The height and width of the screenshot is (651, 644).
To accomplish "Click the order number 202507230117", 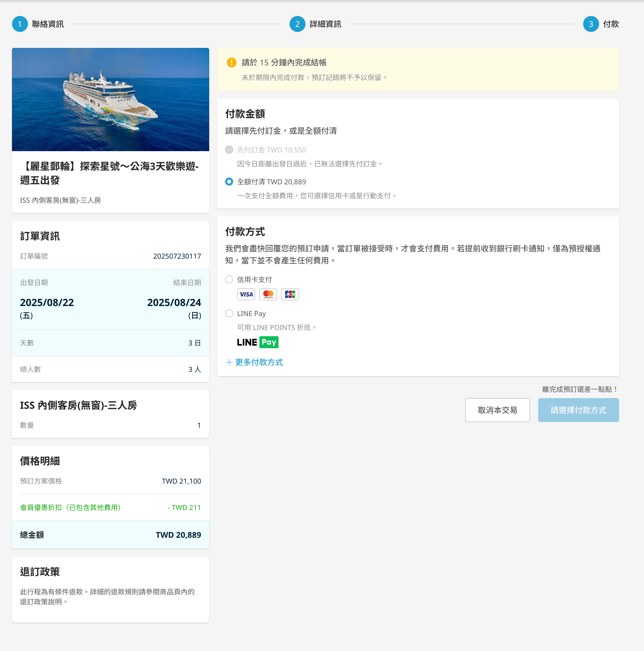I will (x=177, y=256).
